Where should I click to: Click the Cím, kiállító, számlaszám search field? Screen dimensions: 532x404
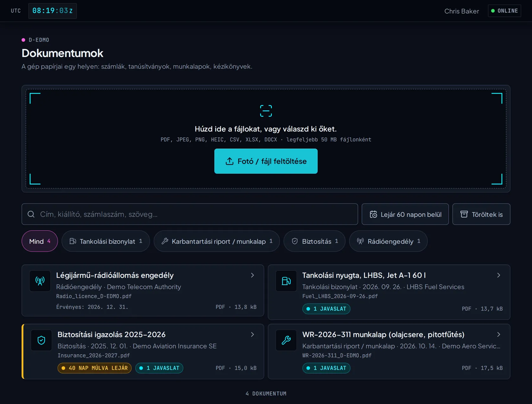pyautogui.click(x=190, y=214)
